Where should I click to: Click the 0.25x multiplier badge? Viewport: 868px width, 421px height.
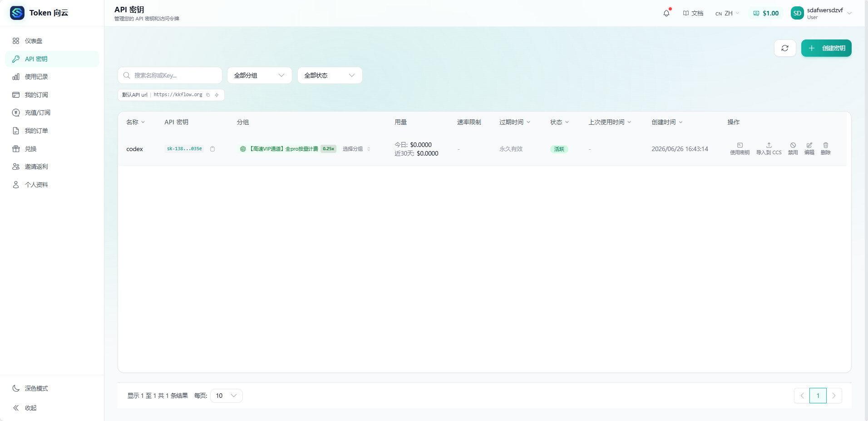pos(328,149)
